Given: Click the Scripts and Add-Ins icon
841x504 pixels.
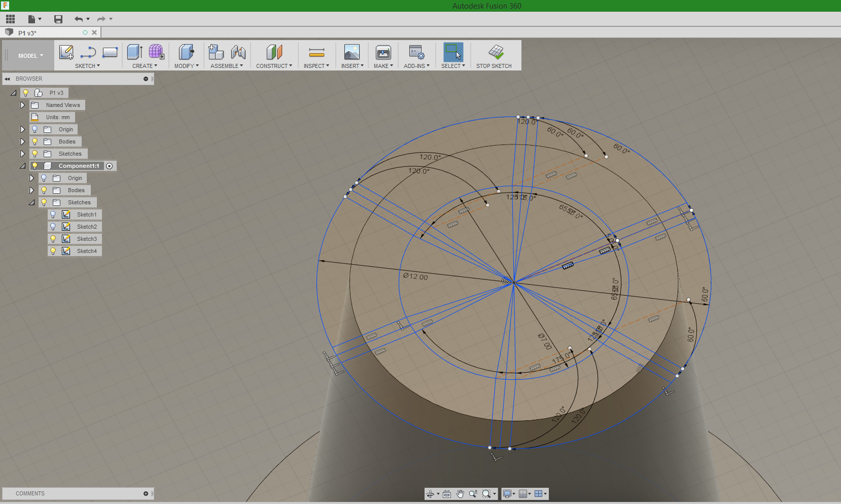Looking at the screenshot, I should [x=416, y=52].
